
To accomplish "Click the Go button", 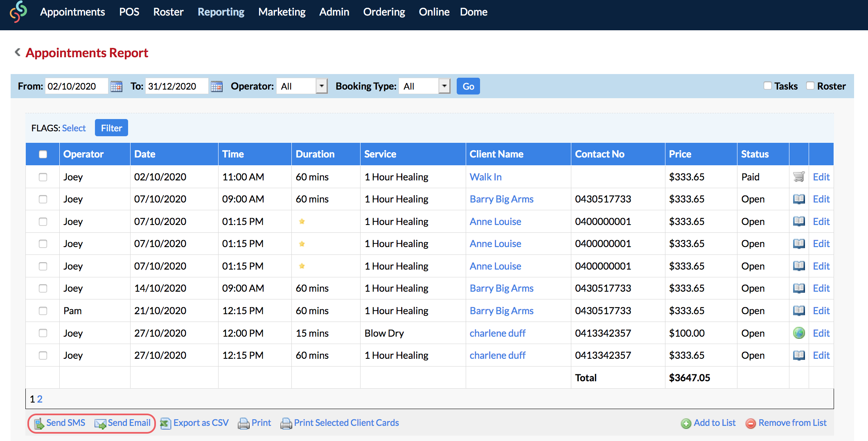I will click(468, 86).
